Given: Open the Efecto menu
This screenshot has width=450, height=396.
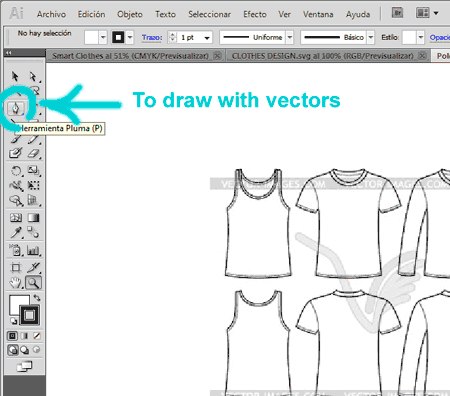Looking at the screenshot, I should coord(255,14).
